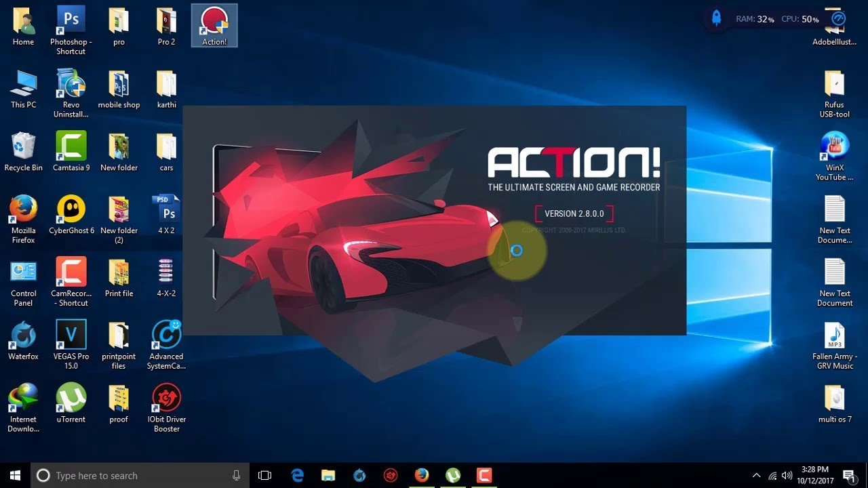Open Microsoft Edge from taskbar
This screenshot has height=488, width=868.
pos(297,475)
